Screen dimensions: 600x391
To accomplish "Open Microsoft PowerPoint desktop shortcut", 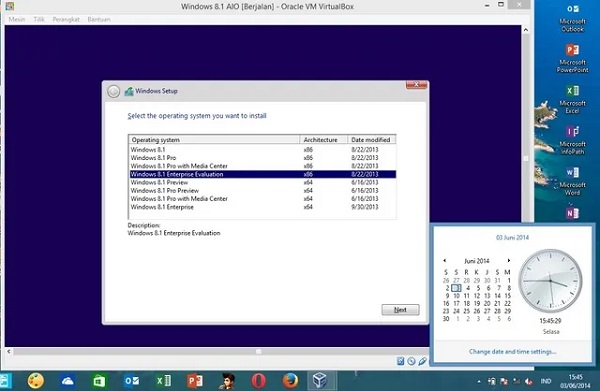I will pyautogui.click(x=572, y=58).
